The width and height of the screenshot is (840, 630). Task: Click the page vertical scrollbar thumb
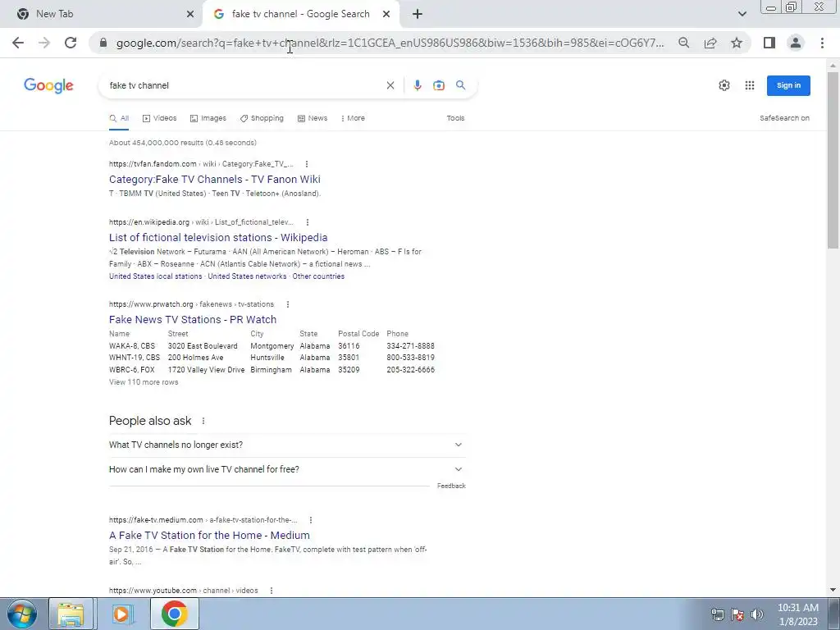pos(833,158)
